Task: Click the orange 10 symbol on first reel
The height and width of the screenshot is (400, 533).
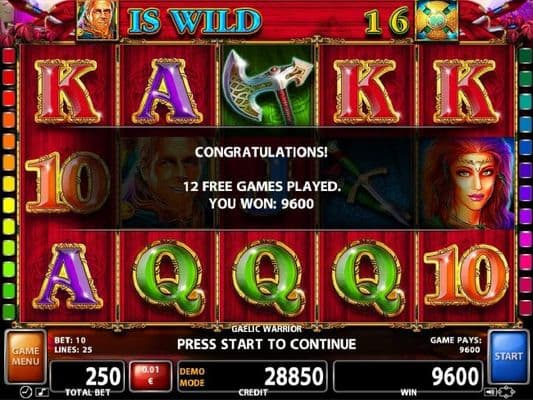Action: coord(67,182)
